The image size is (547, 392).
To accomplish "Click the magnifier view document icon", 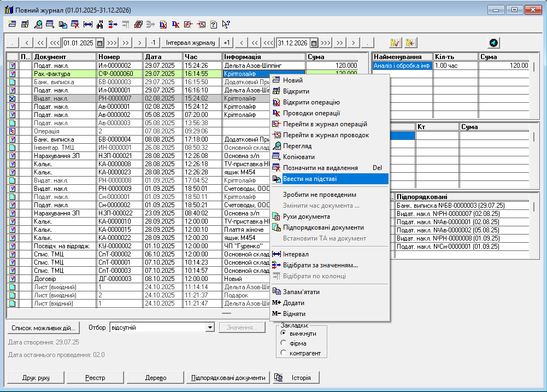I will coord(38,24).
